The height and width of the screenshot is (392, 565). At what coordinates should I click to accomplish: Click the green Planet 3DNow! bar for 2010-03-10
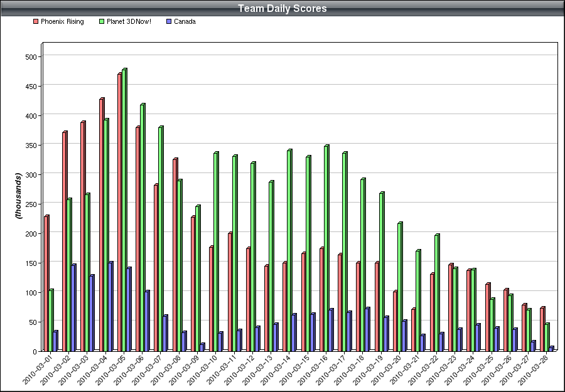(216, 252)
